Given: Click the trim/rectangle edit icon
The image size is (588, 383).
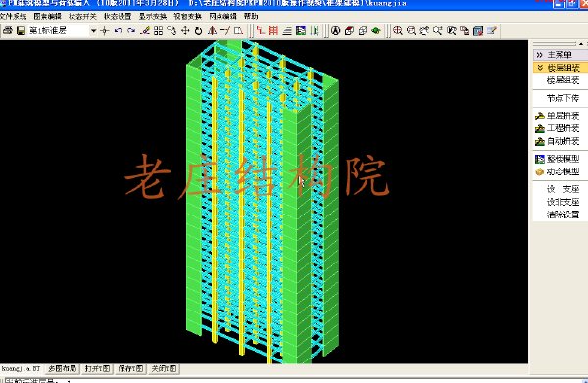Looking at the screenshot, I should [239, 30].
